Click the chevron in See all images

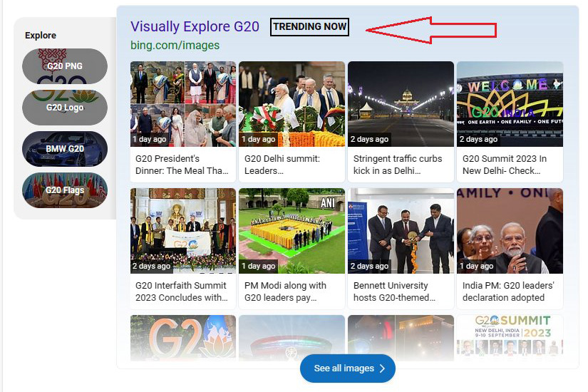coord(382,368)
